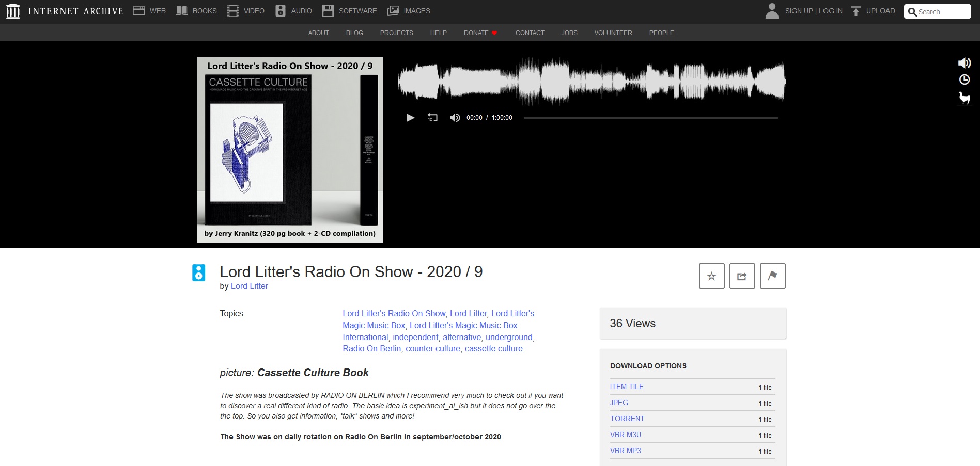Open the cassette culture topic link

point(494,349)
